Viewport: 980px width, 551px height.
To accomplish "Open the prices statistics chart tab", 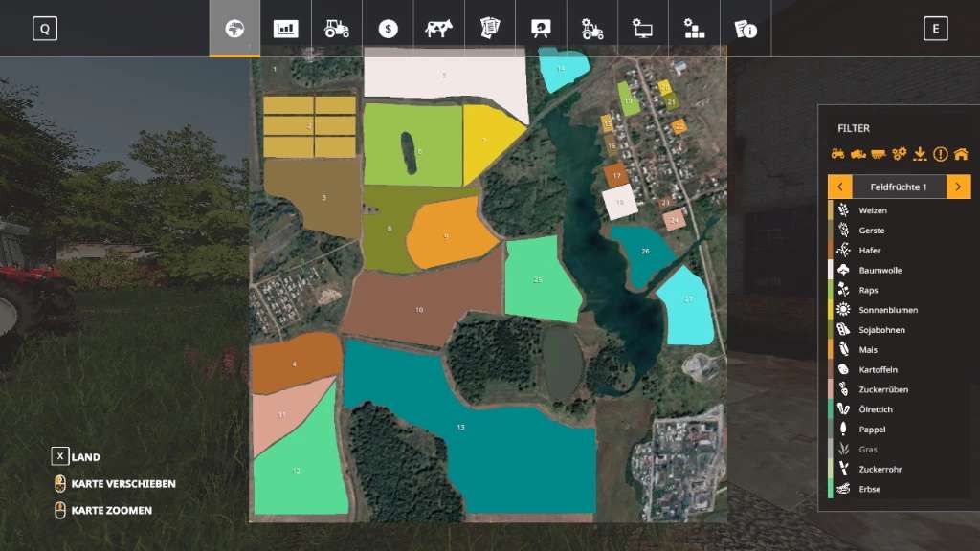I will [x=285, y=29].
